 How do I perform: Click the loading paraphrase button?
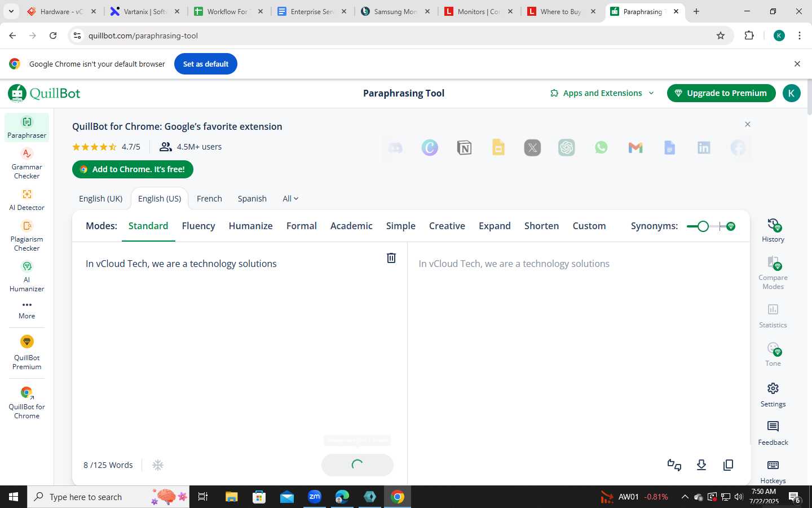tap(358, 465)
